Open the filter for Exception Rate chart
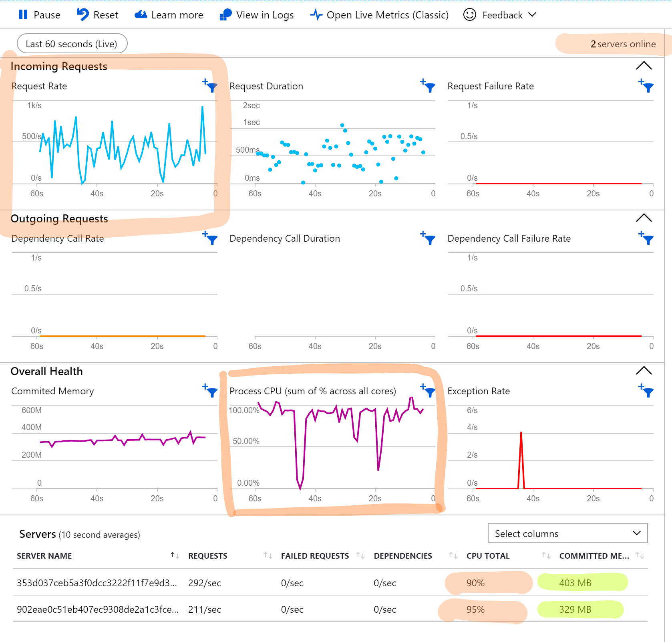 648,392
